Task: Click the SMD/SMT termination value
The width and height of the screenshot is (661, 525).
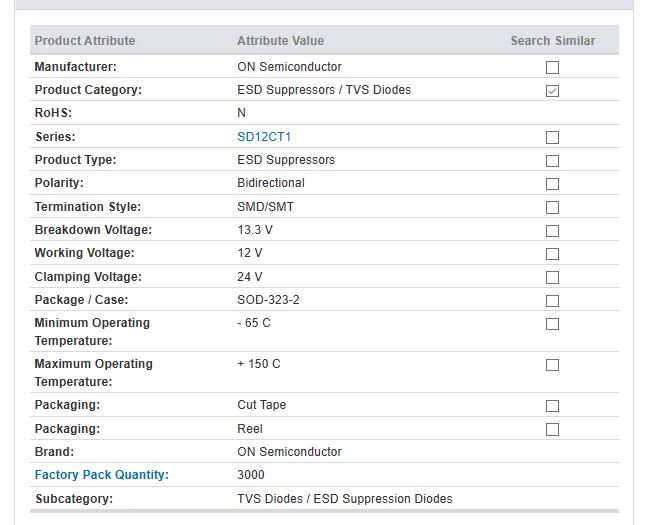Action: 265,207
